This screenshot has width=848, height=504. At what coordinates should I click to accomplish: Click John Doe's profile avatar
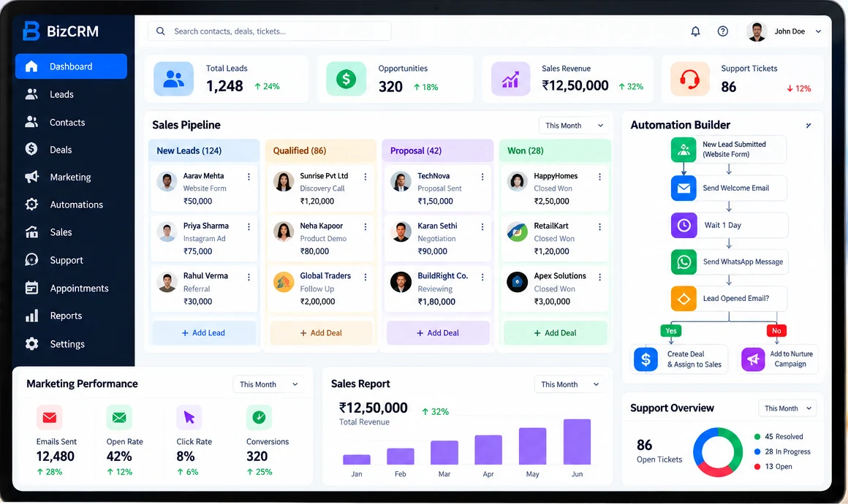[x=757, y=31]
